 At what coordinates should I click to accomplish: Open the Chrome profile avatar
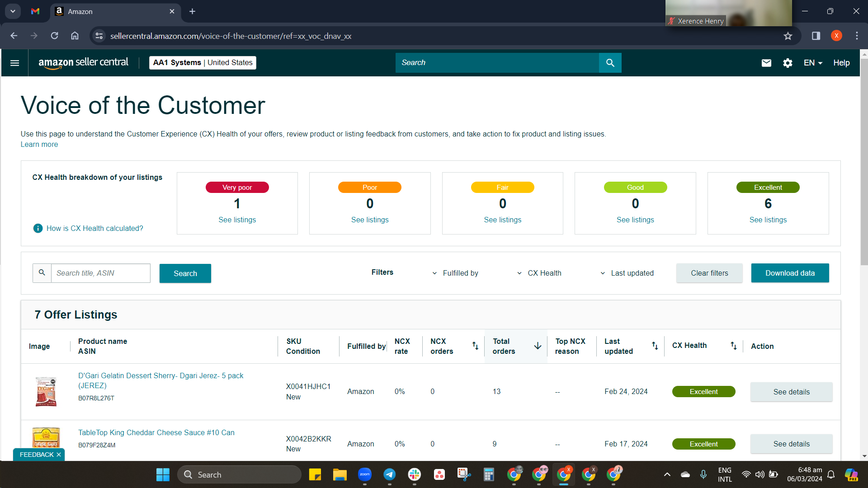pos(836,36)
